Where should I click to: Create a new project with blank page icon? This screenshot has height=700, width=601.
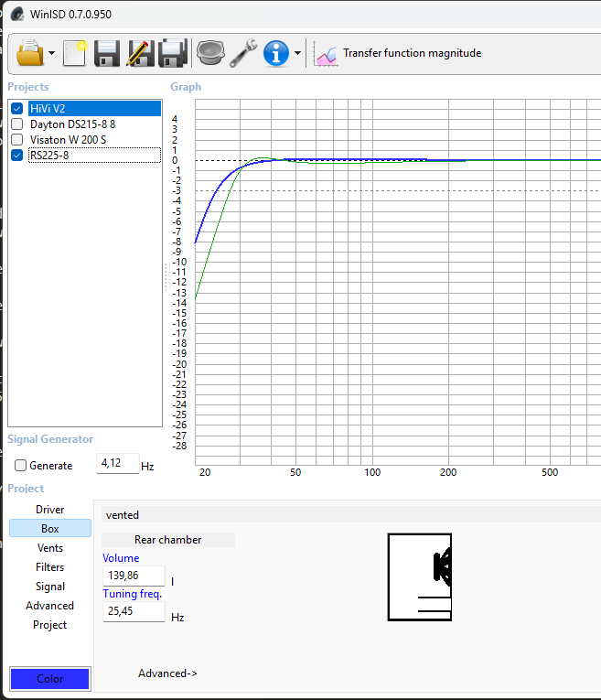pos(74,53)
